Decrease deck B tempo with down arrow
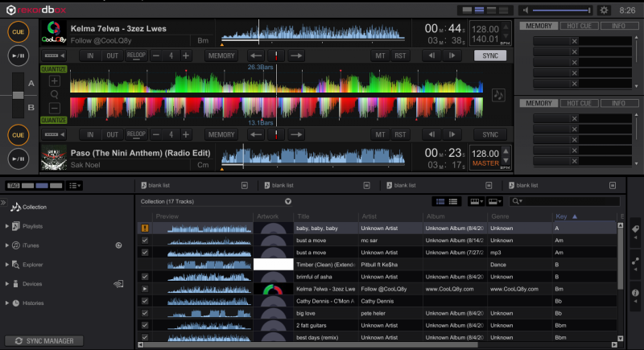The height and width of the screenshot is (350, 644). [506, 161]
